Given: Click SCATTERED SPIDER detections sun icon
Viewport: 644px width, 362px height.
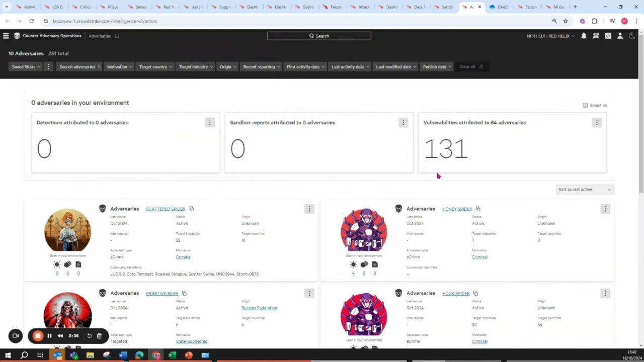Looking at the screenshot, I should pos(57,264).
